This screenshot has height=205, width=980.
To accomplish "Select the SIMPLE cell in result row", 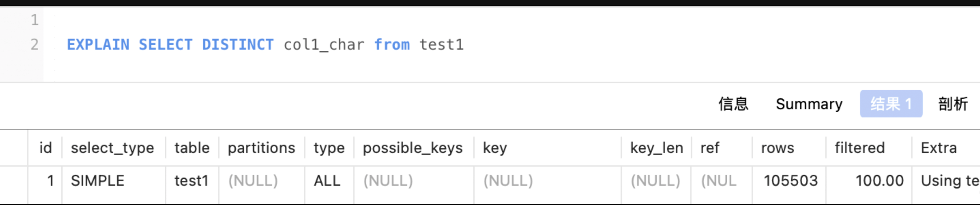I will point(98,181).
